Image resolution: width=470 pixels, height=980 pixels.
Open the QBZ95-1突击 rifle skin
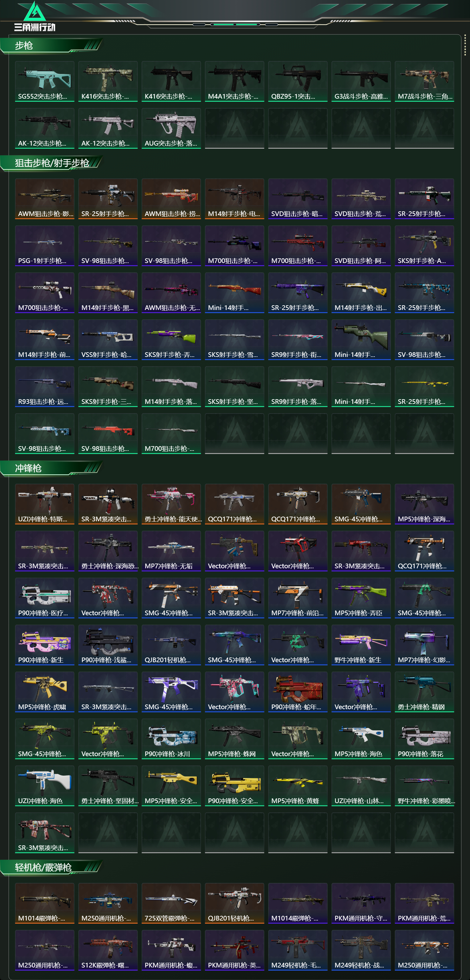tap(298, 81)
